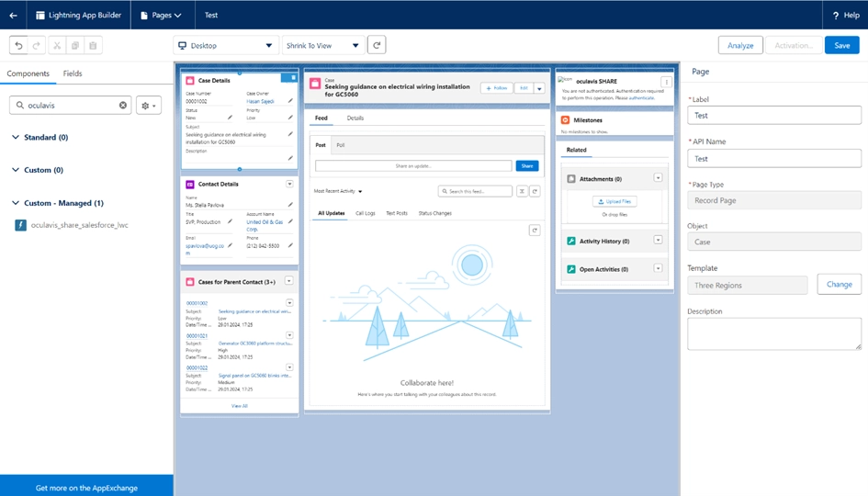Refresh the All Updates feed

tap(535, 231)
